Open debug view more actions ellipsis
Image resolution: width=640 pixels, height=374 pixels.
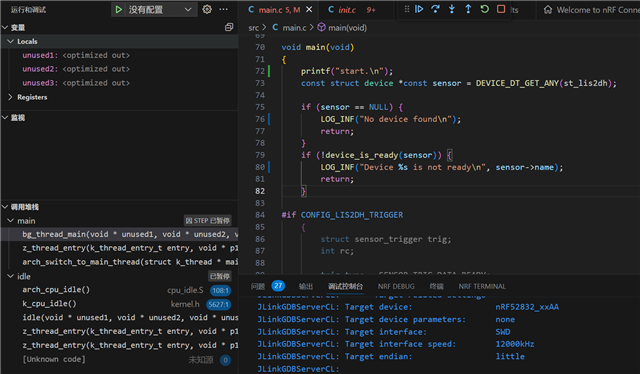(x=223, y=9)
